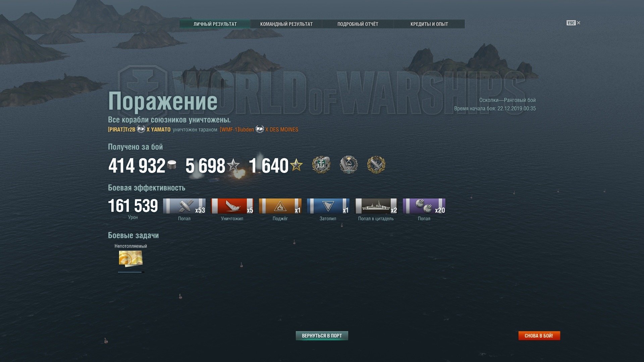Open the Кредиты и опыт tab
Image resolution: width=644 pixels, height=362 pixels.
coord(429,24)
